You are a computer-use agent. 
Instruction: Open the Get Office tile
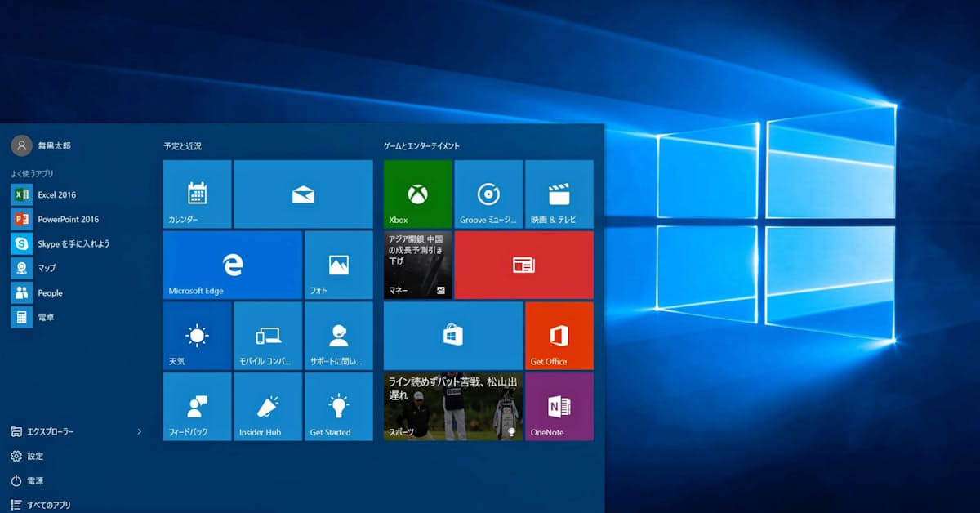point(559,336)
